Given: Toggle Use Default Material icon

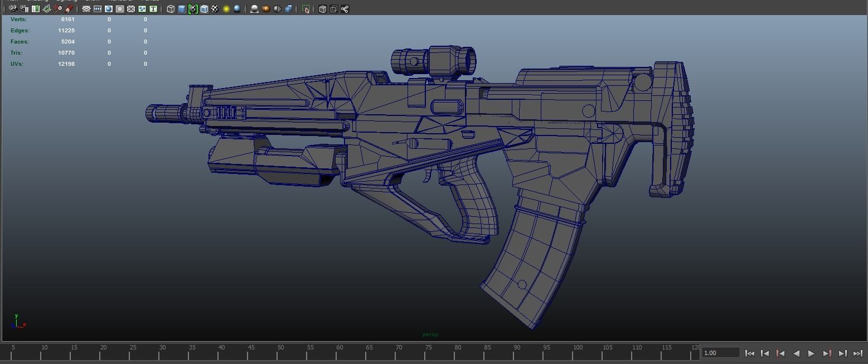Looking at the screenshot, I should pos(193,9).
